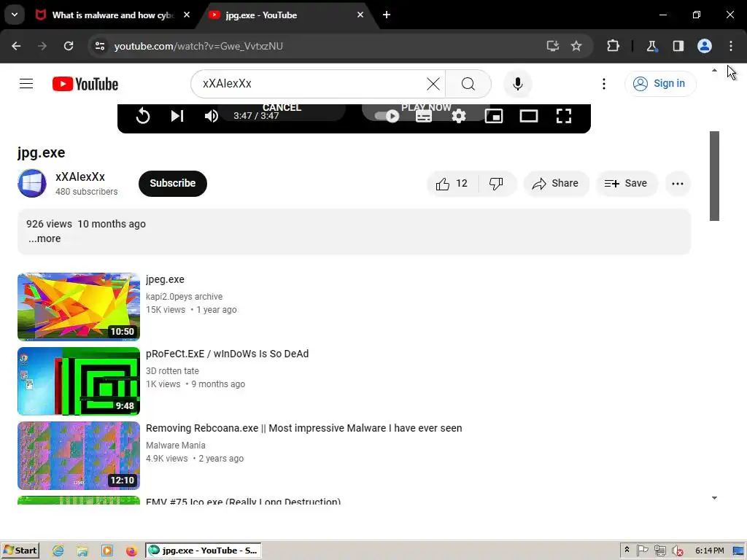Open Removing Rebcoana.exe video thumbnail
Image resolution: width=747 pixels, height=560 pixels.
pyautogui.click(x=79, y=456)
